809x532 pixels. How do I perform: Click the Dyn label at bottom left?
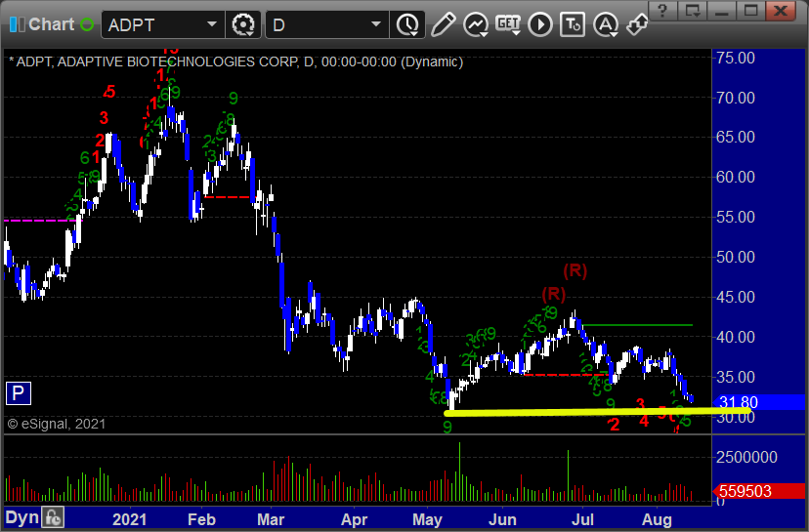coord(21,517)
